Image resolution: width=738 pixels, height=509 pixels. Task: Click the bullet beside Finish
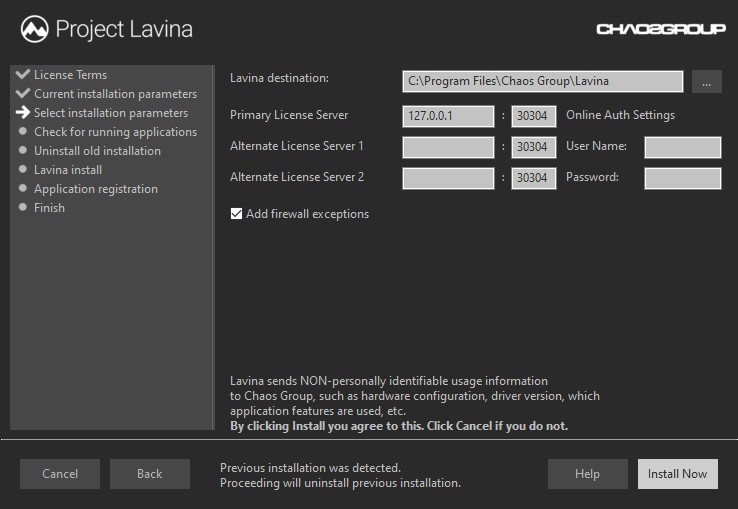23,207
